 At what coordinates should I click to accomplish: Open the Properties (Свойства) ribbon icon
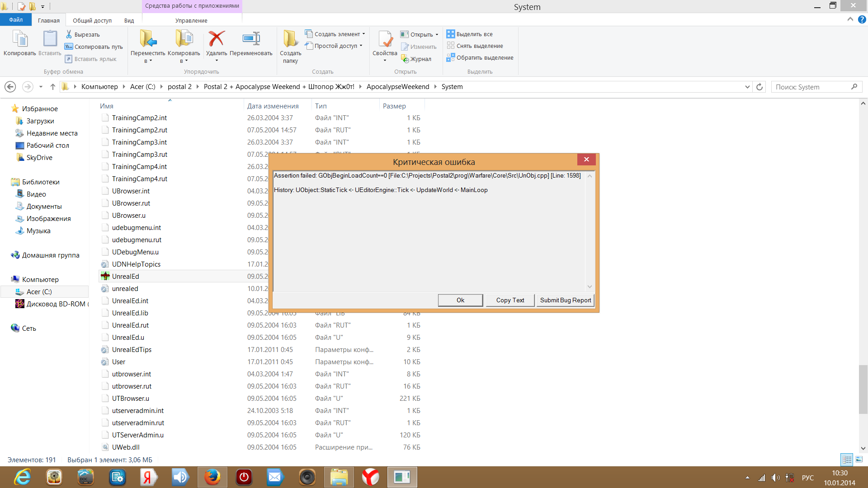coord(385,39)
